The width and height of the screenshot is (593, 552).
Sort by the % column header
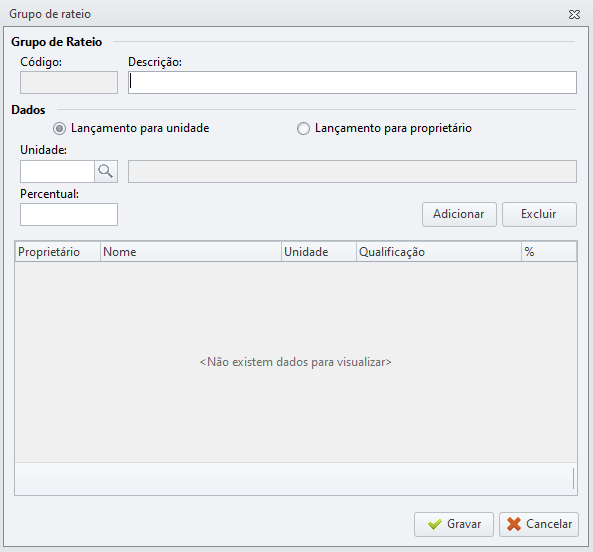[549, 252]
